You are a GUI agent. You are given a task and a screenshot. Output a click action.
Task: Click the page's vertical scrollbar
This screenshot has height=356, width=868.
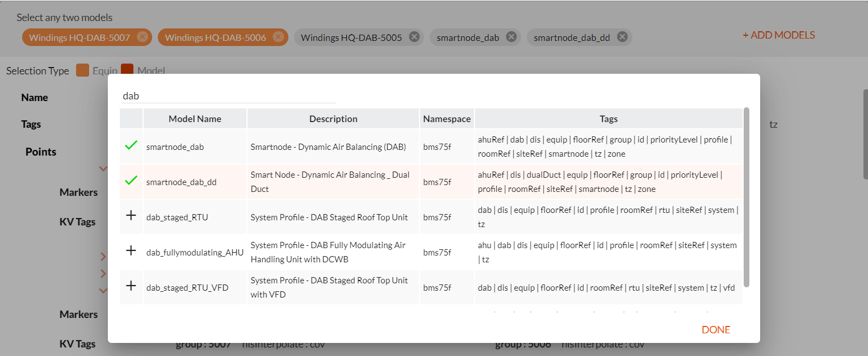click(865, 134)
